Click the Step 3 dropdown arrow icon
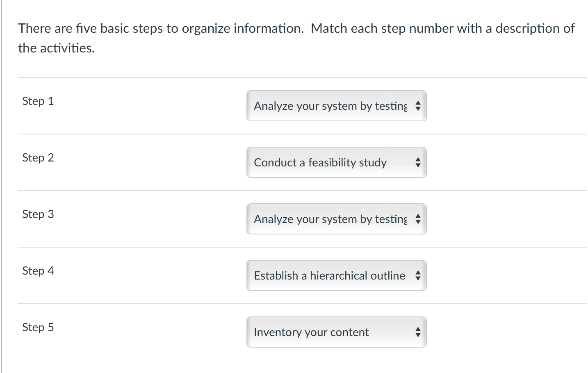The width and height of the screenshot is (588, 373). 418,219
